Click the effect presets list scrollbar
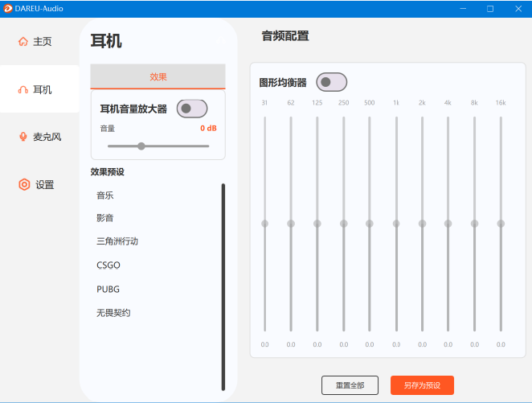 click(x=223, y=286)
